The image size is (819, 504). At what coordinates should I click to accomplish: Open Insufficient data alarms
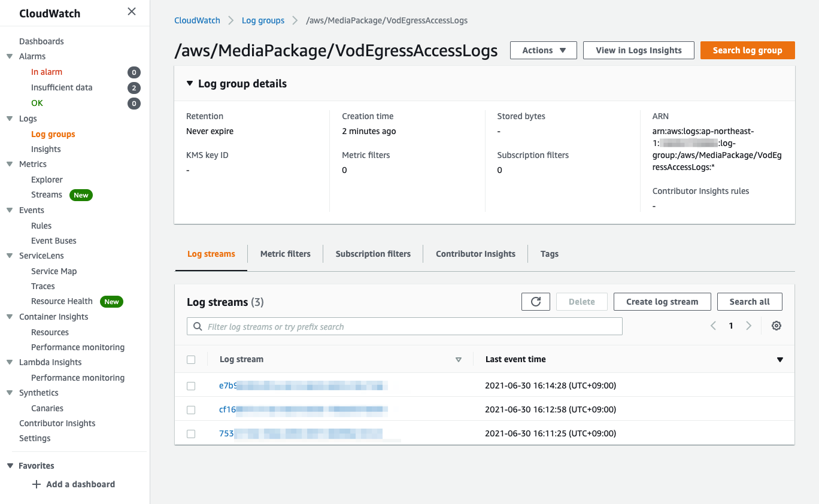pos(62,87)
